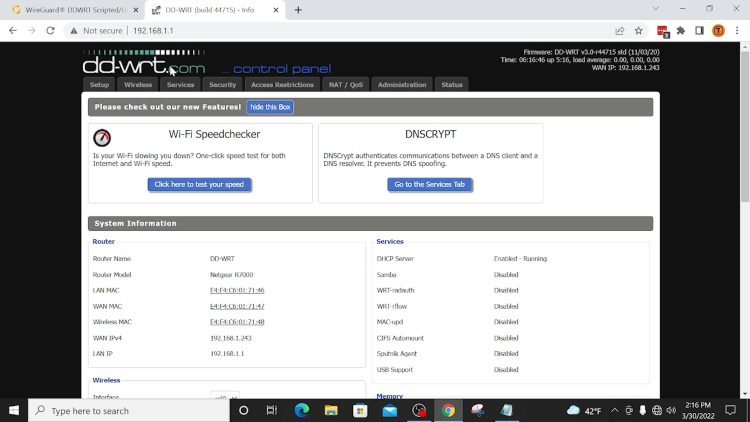Viewport: 750px width, 422px height.
Task: Open the Access Restrictions tab
Action: click(282, 85)
